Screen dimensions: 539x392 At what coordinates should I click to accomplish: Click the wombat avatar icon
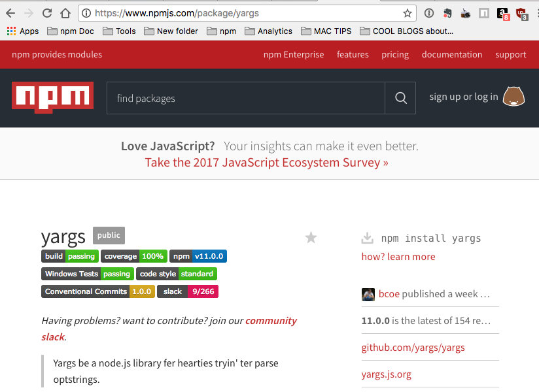(x=514, y=97)
